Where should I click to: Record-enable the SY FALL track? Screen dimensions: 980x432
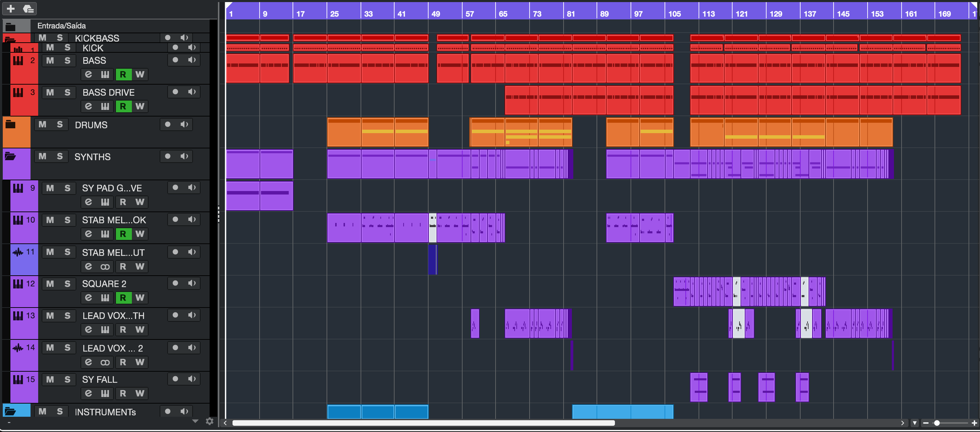[x=175, y=379]
